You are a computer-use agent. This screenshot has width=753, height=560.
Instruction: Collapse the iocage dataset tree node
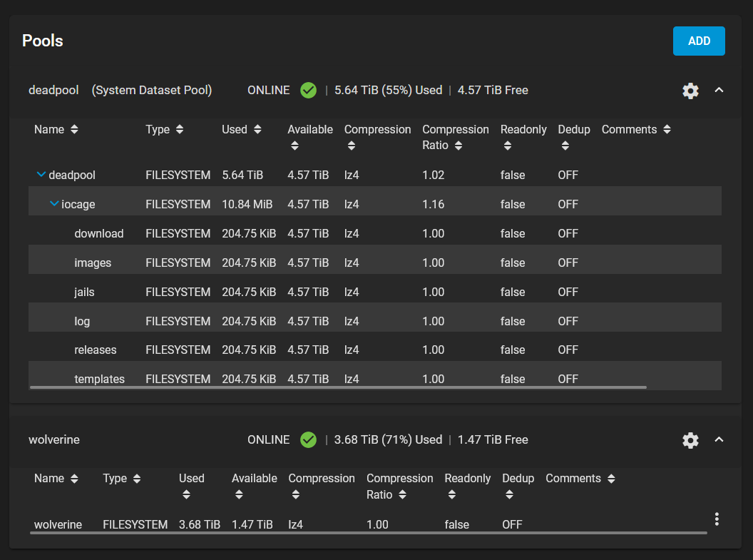[54, 204]
